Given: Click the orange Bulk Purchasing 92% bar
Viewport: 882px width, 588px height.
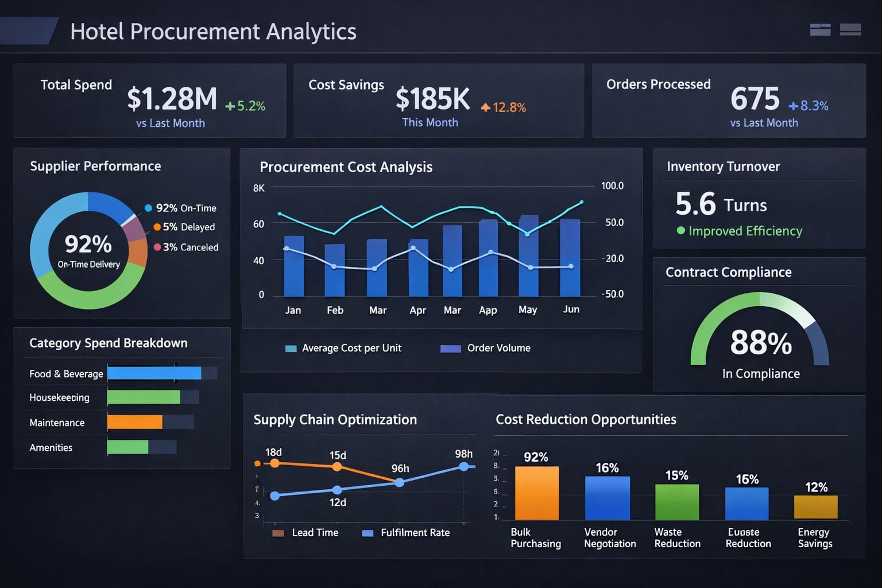Looking at the screenshot, I should (537, 493).
